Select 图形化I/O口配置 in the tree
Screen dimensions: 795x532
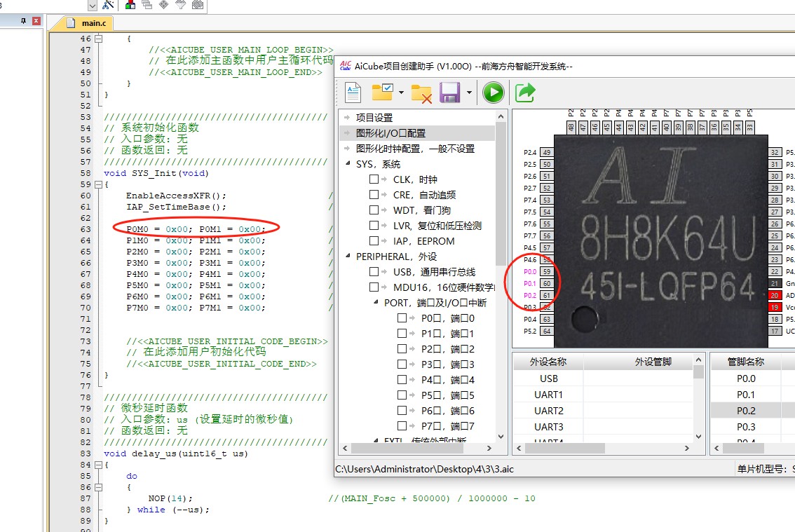click(391, 133)
